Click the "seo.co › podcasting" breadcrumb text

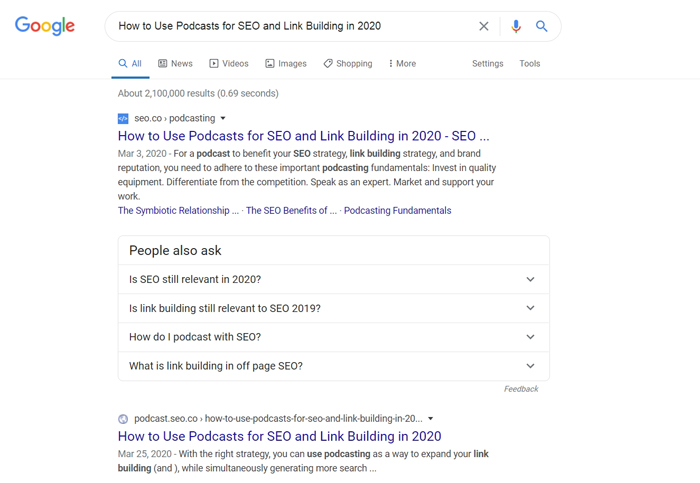pos(175,118)
